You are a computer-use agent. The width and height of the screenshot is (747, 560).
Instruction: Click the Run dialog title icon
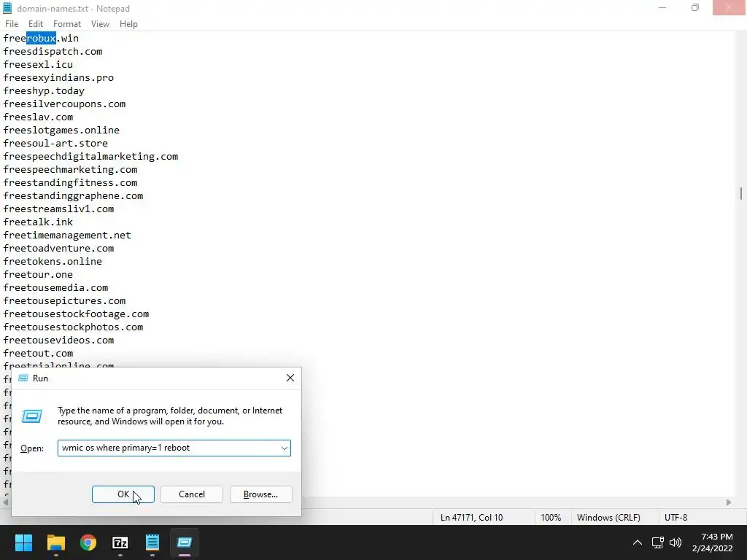23,378
